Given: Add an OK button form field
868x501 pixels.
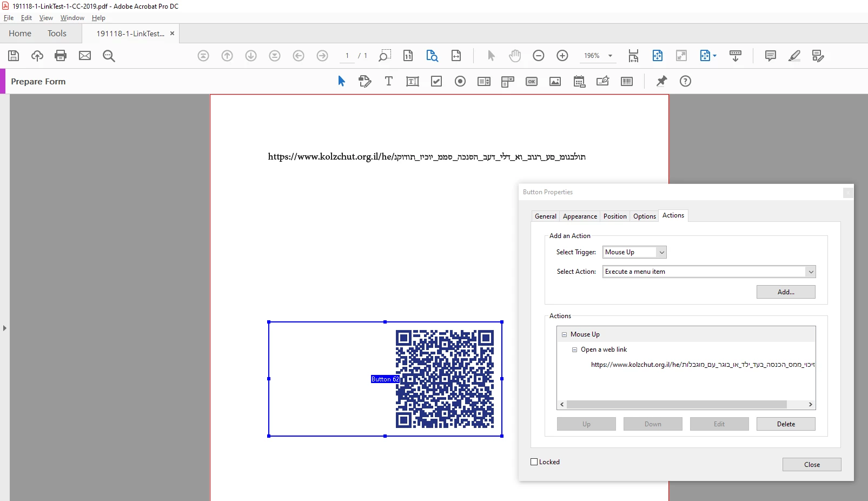Looking at the screenshot, I should point(532,81).
